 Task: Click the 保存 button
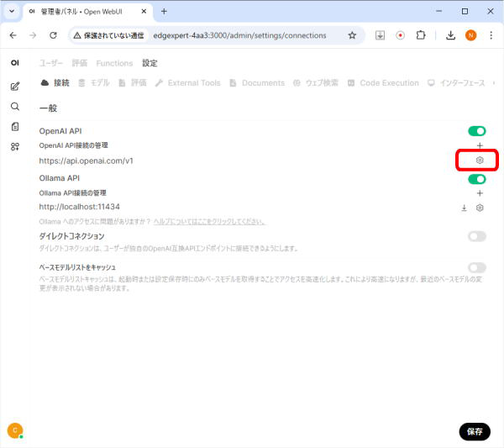475,431
